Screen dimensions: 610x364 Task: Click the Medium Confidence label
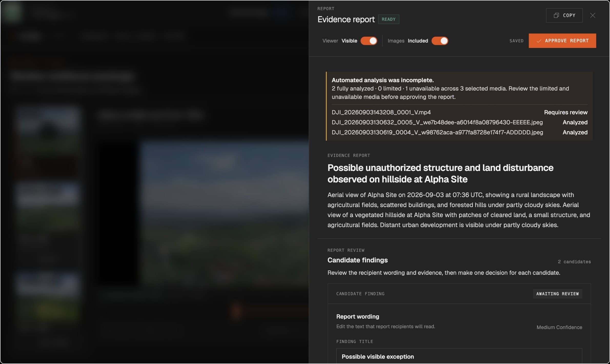click(x=559, y=327)
